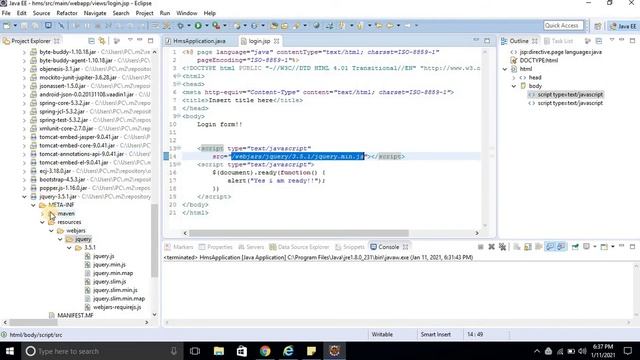Select the Java EE perspective button

[623, 26]
